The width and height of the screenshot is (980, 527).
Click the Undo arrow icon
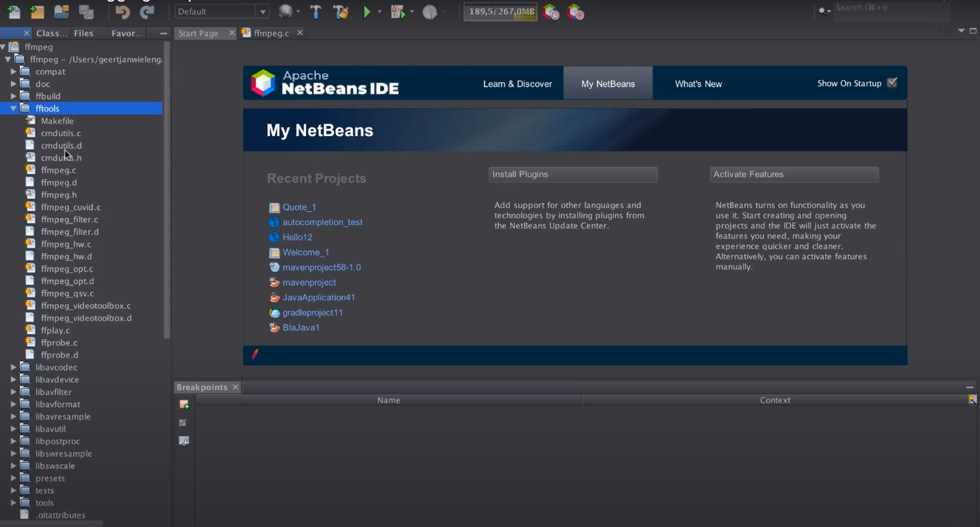point(123,12)
